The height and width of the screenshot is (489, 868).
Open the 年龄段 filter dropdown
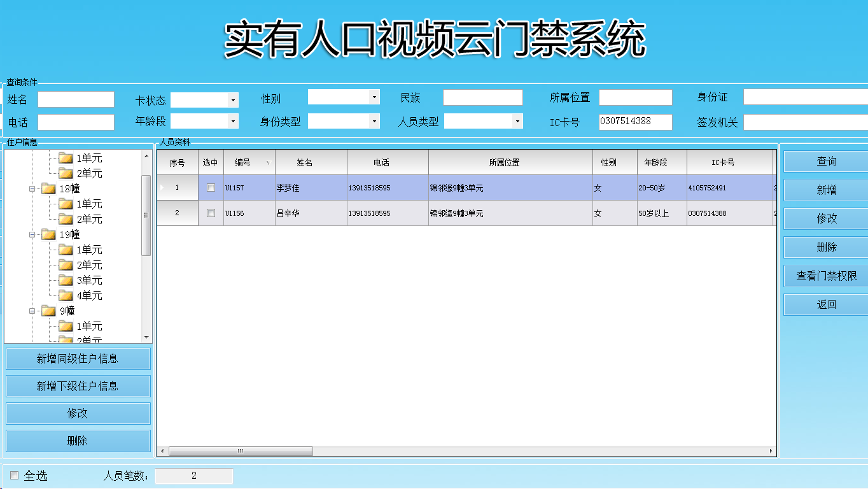(x=234, y=121)
